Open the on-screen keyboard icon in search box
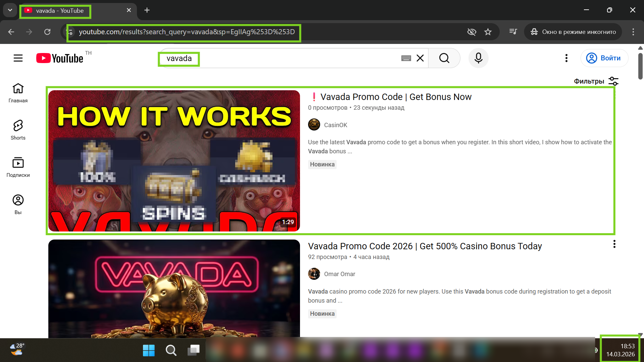The image size is (644, 362). (x=406, y=58)
